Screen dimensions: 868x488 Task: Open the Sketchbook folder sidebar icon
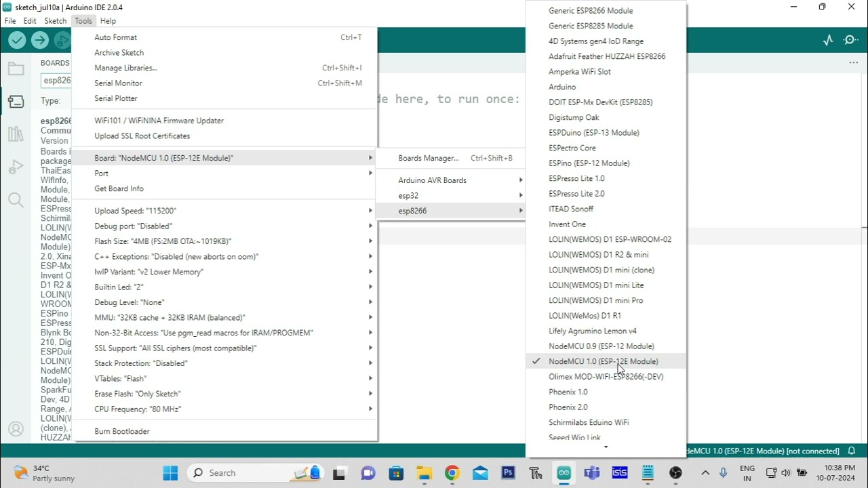point(16,68)
